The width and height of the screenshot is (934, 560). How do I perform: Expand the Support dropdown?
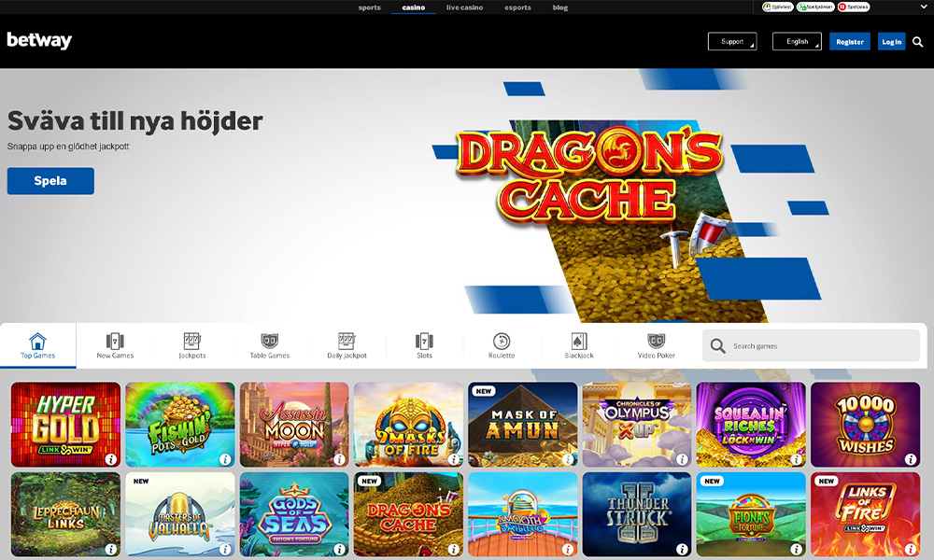click(x=732, y=42)
